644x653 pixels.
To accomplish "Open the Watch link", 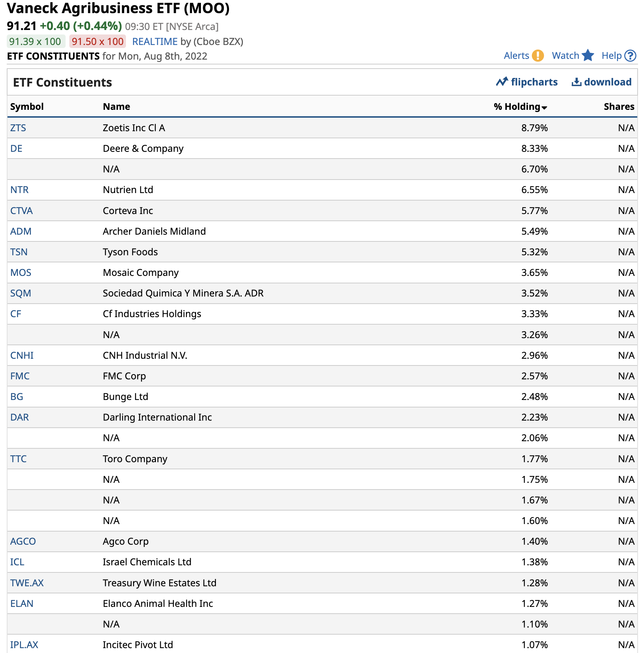I will pos(566,55).
